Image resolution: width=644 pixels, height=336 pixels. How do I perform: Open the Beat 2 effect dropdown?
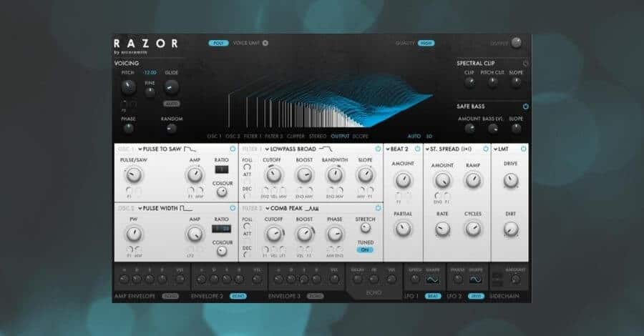click(397, 149)
